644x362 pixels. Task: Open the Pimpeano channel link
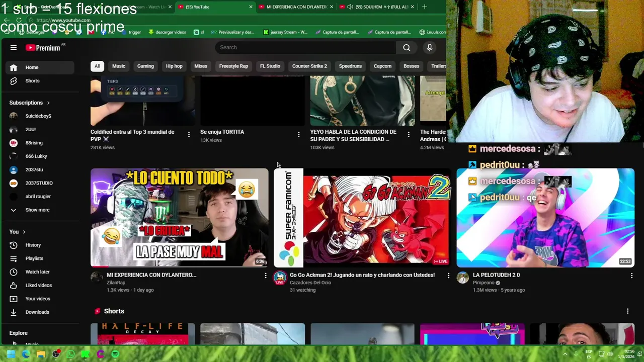tap(484, 283)
